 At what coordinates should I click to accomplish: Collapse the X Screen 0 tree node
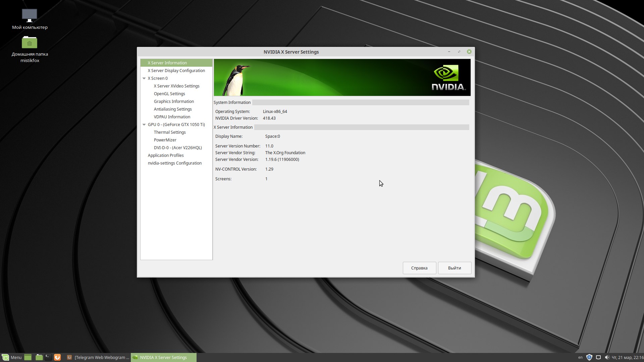coord(144,78)
